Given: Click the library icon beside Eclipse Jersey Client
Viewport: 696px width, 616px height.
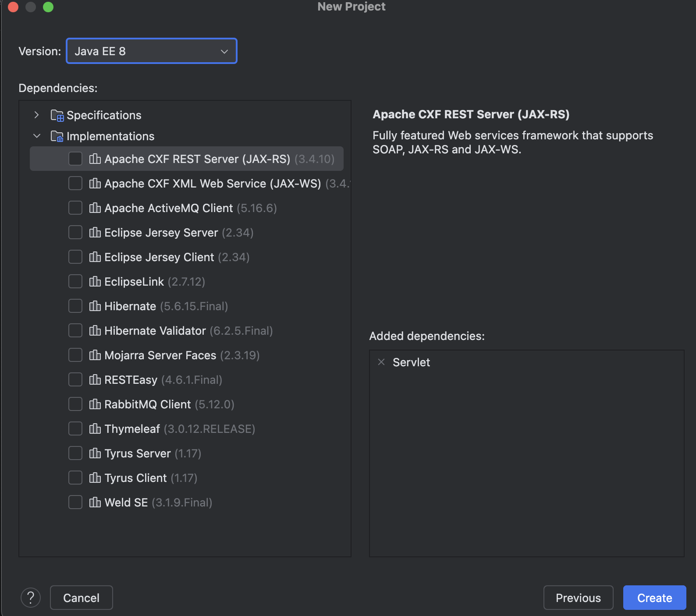Looking at the screenshot, I should (x=95, y=257).
